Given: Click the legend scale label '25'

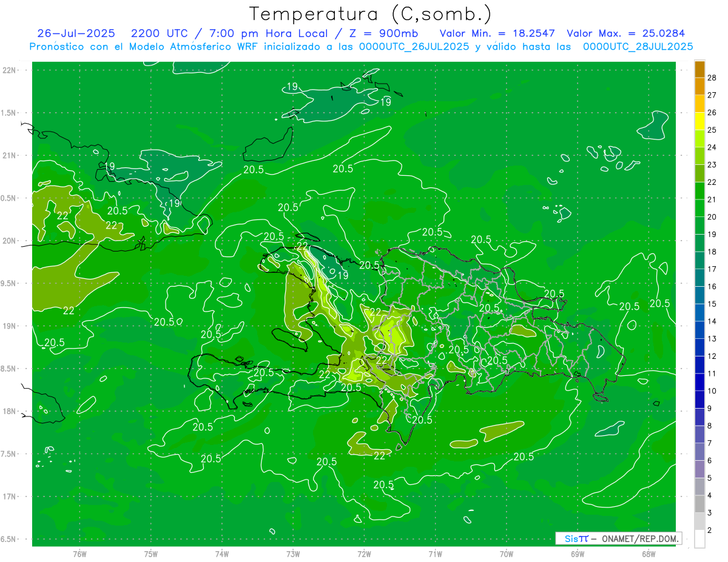Looking at the screenshot, I should tap(712, 130).
